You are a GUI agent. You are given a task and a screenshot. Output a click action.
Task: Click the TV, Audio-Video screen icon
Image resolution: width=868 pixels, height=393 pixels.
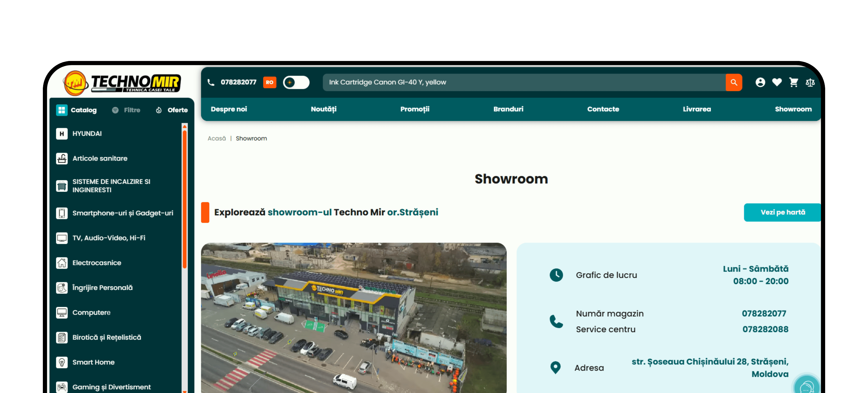point(62,238)
